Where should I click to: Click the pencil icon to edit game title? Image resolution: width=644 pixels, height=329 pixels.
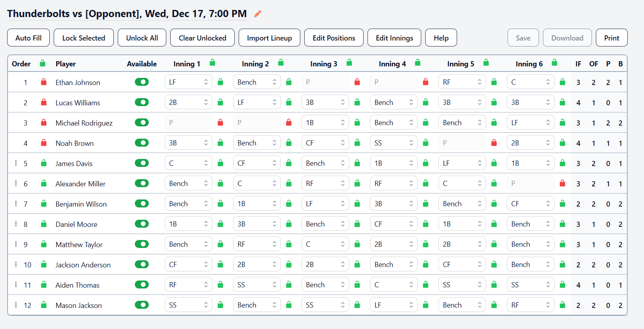click(x=257, y=14)
